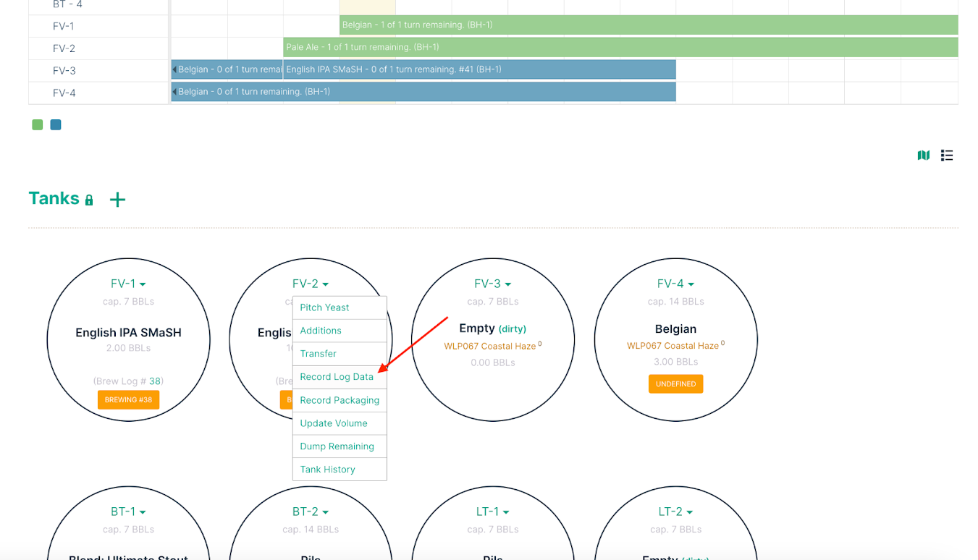Screen dimensions: 978x560
Task: Open FV-2 Pale Ale schedule bar
Action: point(620,47)
